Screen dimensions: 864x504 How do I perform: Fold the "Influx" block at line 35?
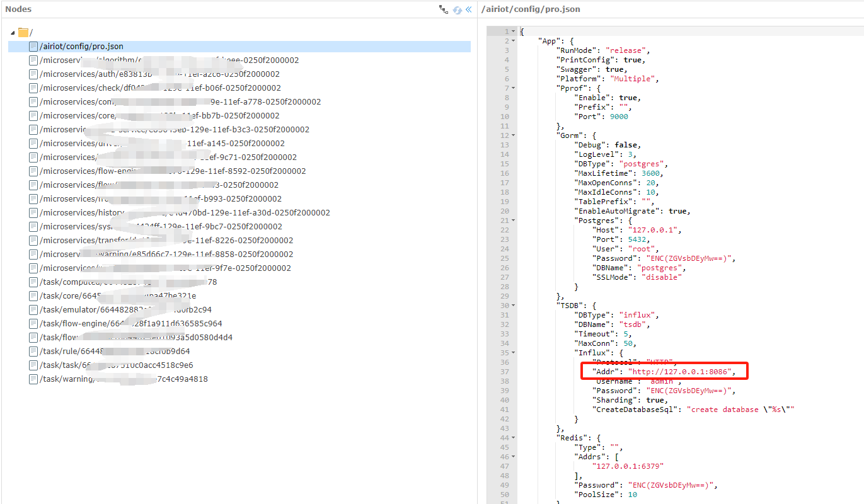click(x=514, y=353)
